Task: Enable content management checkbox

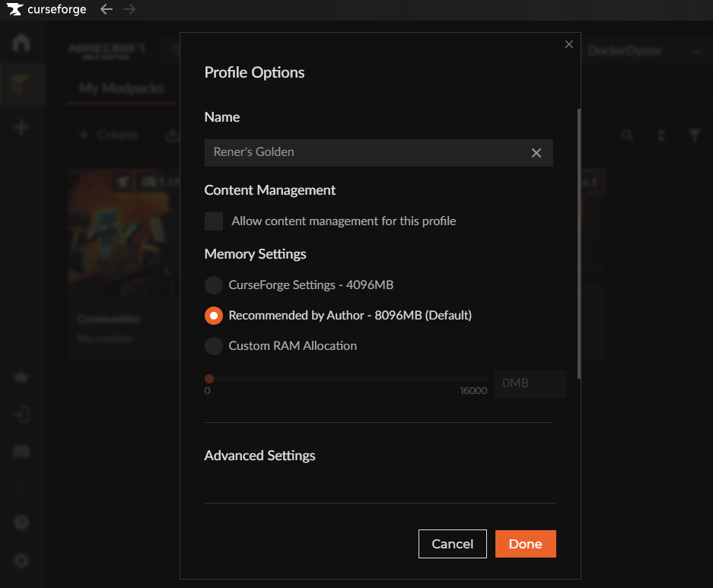Action: pyautogui.click(x=214, y=221)
